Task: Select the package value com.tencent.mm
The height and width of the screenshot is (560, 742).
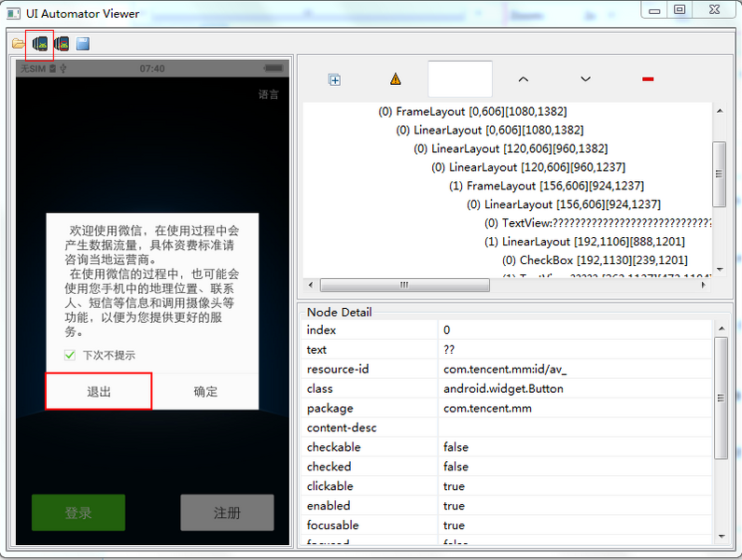Action: pos(487,408)
